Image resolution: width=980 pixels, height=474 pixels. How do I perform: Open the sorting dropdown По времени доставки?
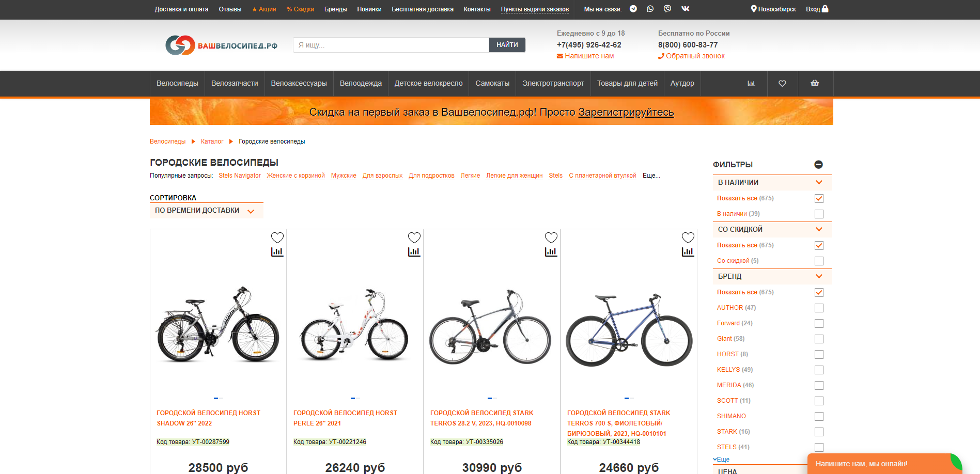pos(207,211)
